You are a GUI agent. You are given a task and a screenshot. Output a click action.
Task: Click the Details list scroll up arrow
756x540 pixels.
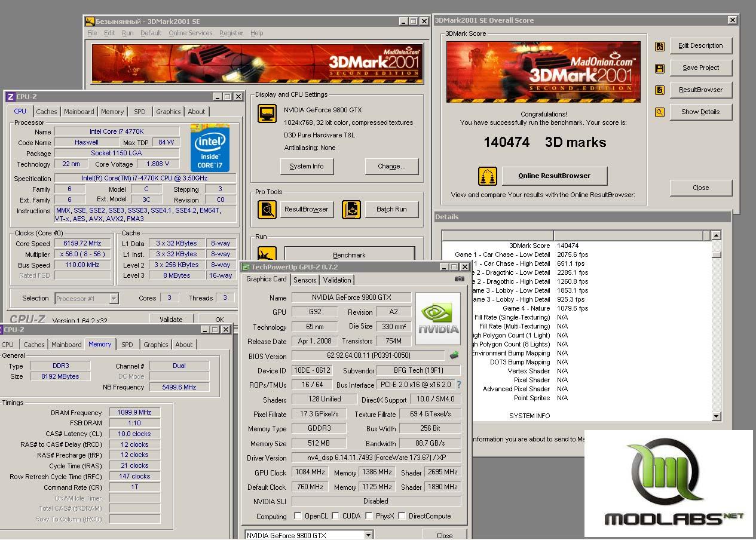coord(717,236)
